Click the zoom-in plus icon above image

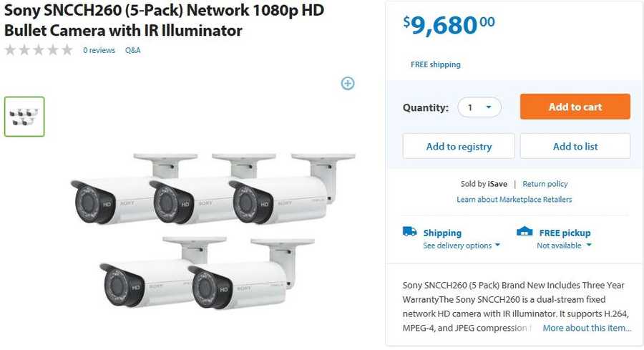click(348, 83)
